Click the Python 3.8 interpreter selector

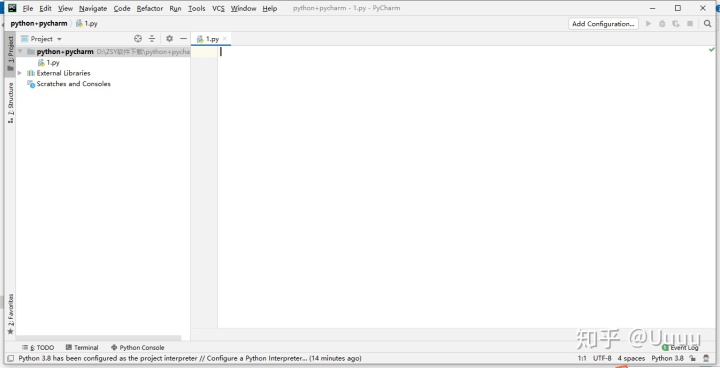tap(667, 358)
